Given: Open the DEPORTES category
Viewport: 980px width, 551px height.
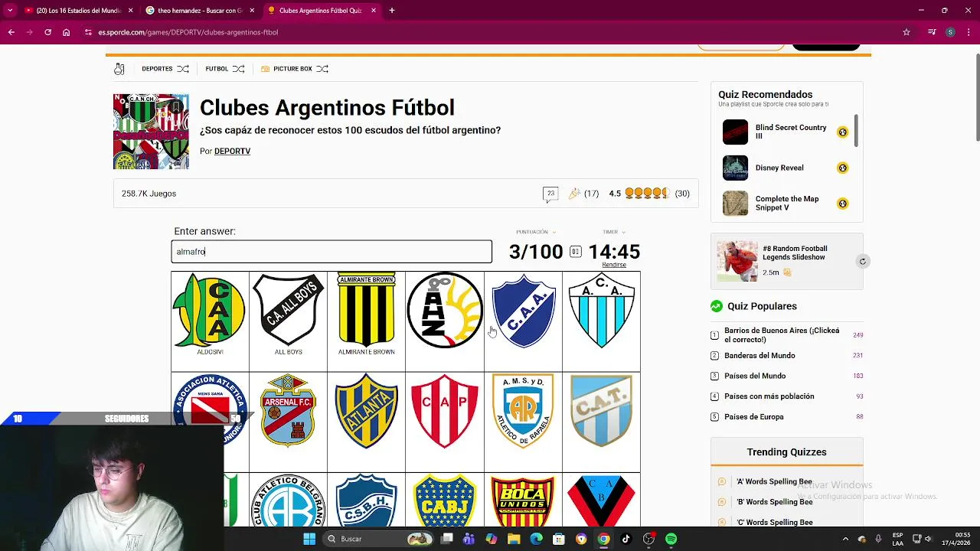Looking at the screenshot, I should [157, 69].
